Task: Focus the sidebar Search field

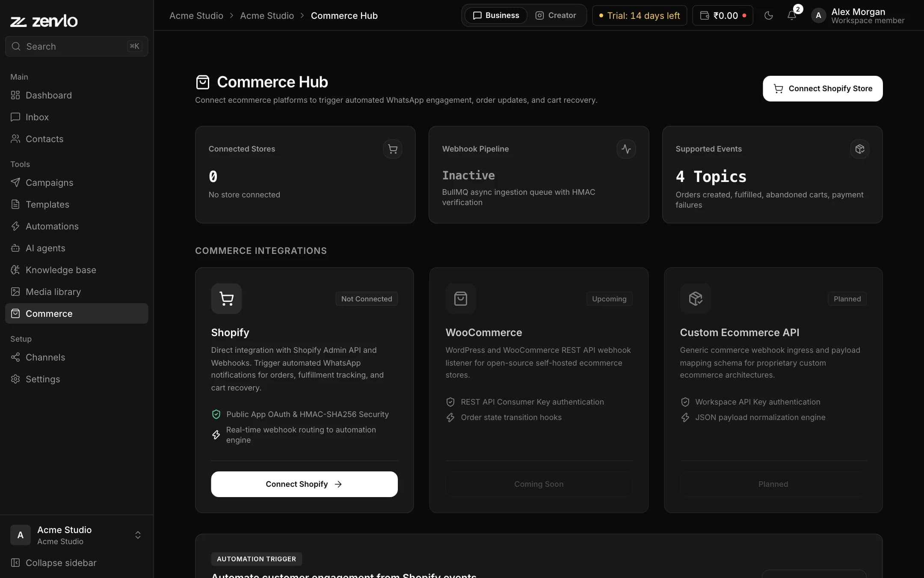Action: click(x=77, y=46)
